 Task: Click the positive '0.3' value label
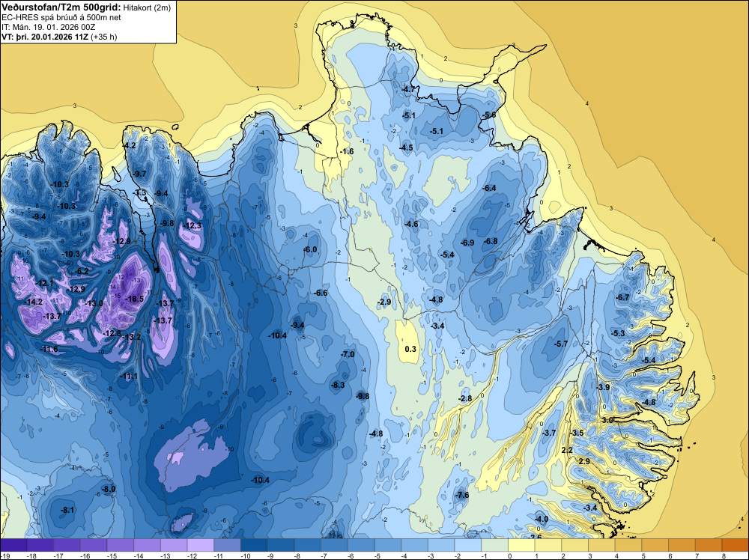tap(410, 349)
